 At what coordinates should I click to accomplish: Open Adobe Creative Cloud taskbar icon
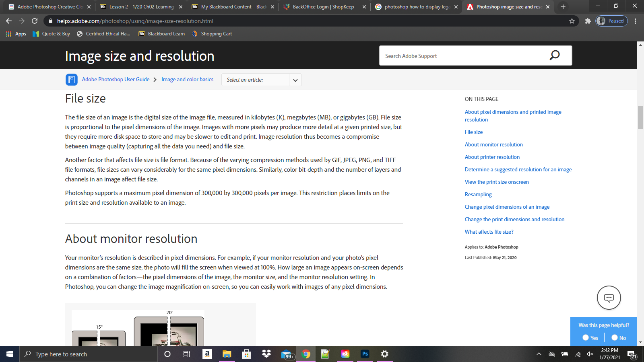point(345,354)
